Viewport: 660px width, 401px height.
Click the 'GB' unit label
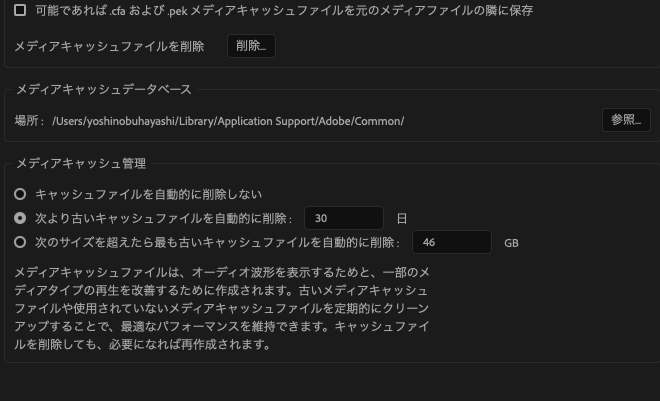[511, 243]
